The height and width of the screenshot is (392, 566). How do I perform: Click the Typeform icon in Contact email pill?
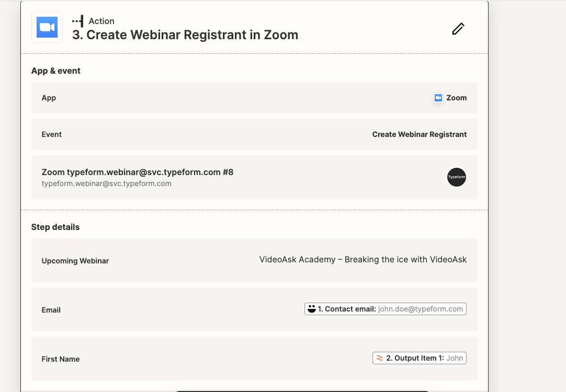(x=312, y=309)
